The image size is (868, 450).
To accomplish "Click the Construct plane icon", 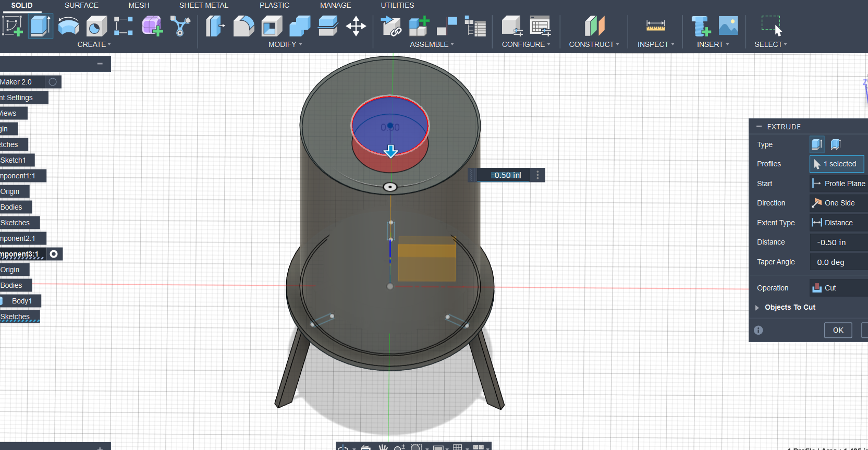I will pos(594,26).
